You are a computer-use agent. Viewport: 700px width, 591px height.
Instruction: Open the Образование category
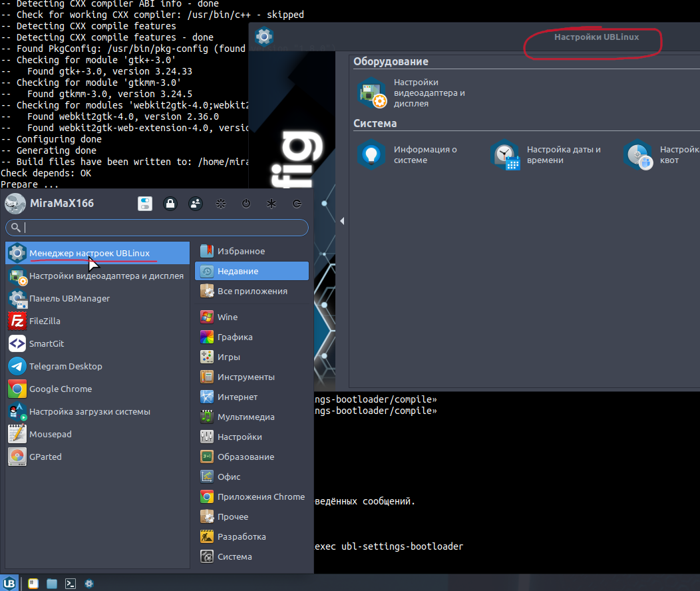(x=252, y=457)
